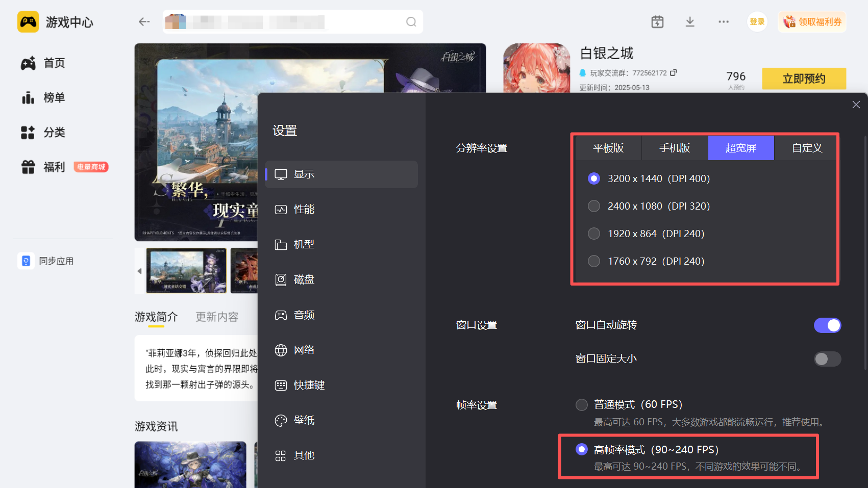Open the game news thumbnail under 游戏资讯
The height and width of the screenshot is (488, 868).
click(190, 465)
